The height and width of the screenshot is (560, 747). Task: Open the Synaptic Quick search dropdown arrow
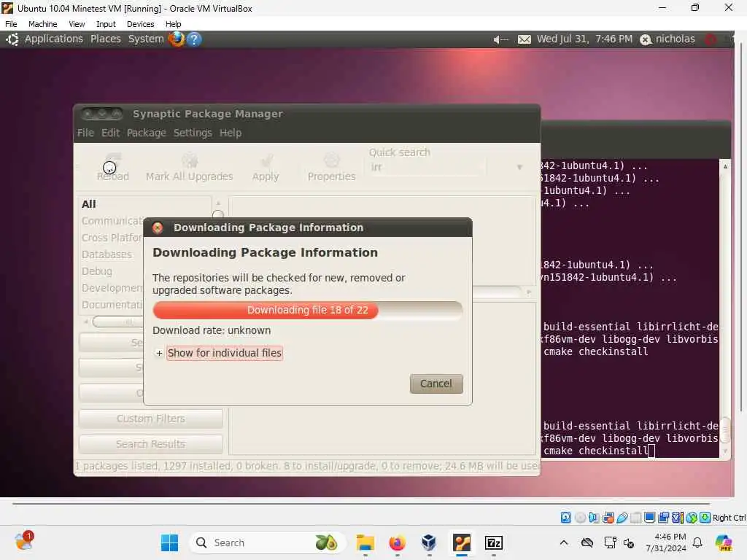(519, 167)
